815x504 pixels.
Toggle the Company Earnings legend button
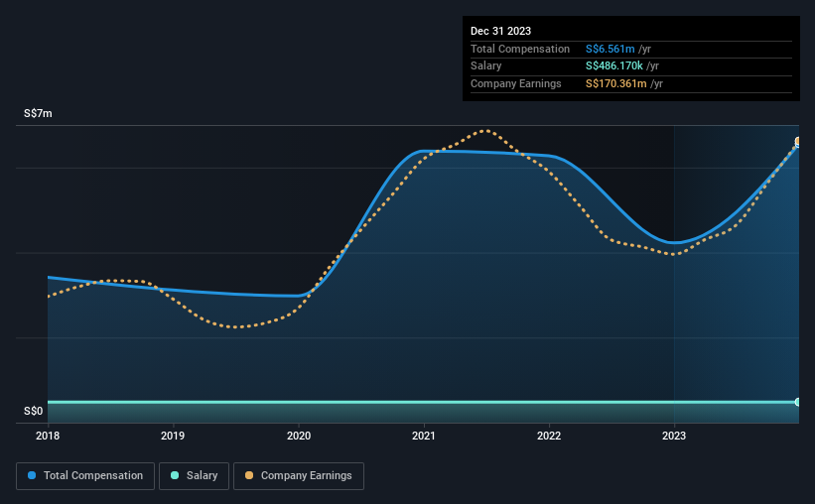point(299,476)
